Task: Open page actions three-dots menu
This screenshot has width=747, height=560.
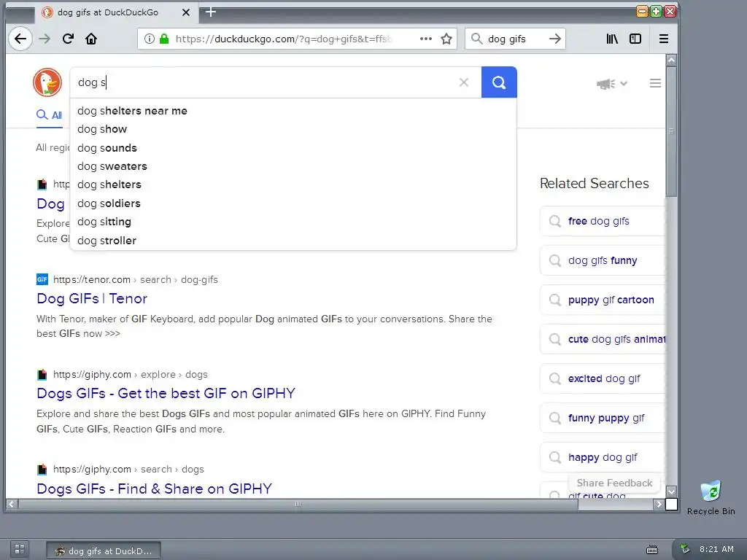Action: click(426, 39)
